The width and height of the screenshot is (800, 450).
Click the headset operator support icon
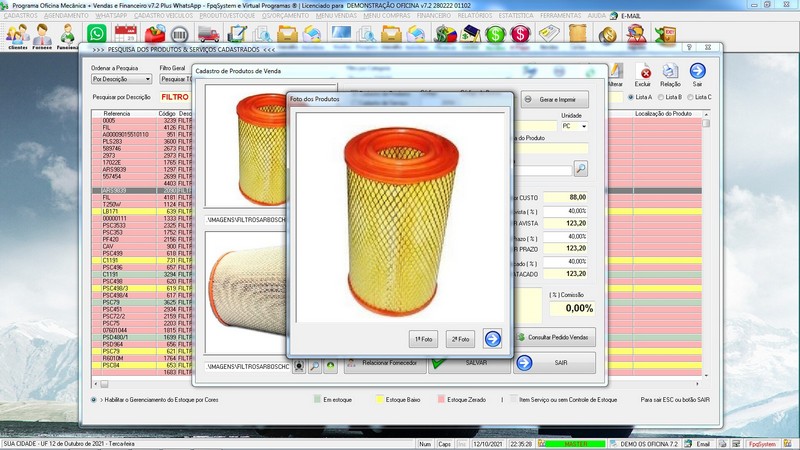coord(636,34)
